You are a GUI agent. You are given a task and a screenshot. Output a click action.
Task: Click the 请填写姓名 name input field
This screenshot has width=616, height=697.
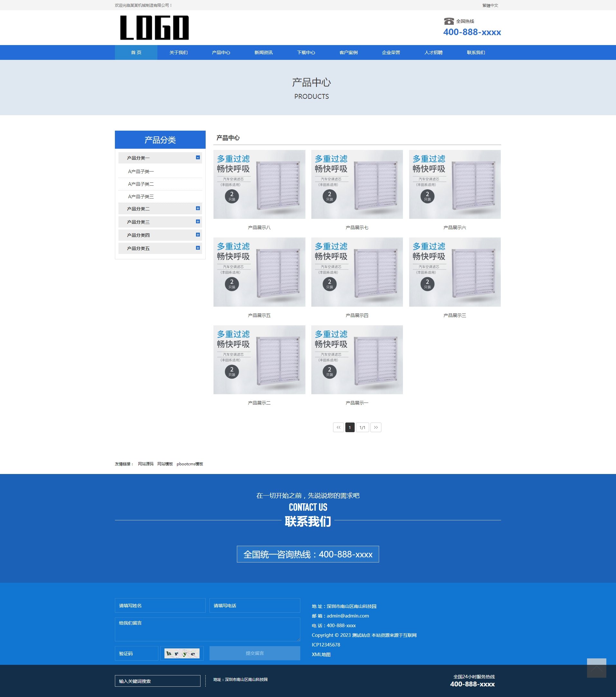[x=160, y=606]
